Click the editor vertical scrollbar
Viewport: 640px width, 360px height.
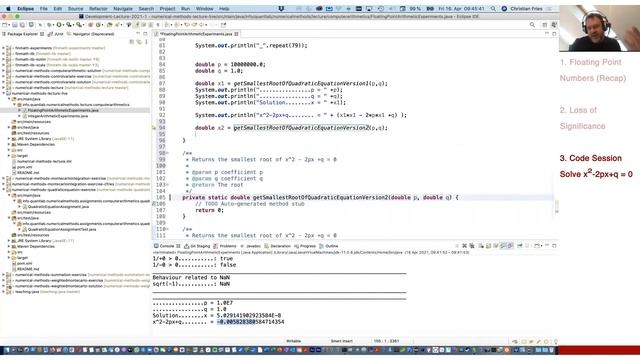[556, 206]
